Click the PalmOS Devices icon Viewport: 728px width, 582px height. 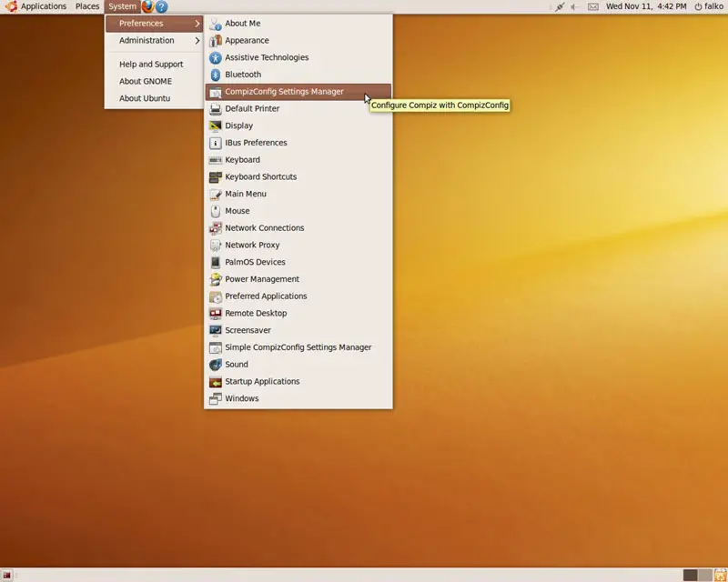pos(215,262)
